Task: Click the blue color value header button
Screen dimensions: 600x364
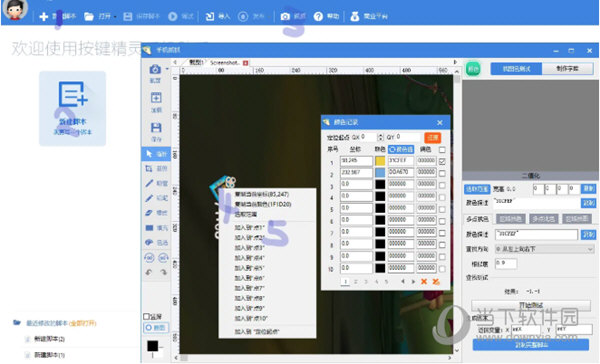Action: point(401,149)
